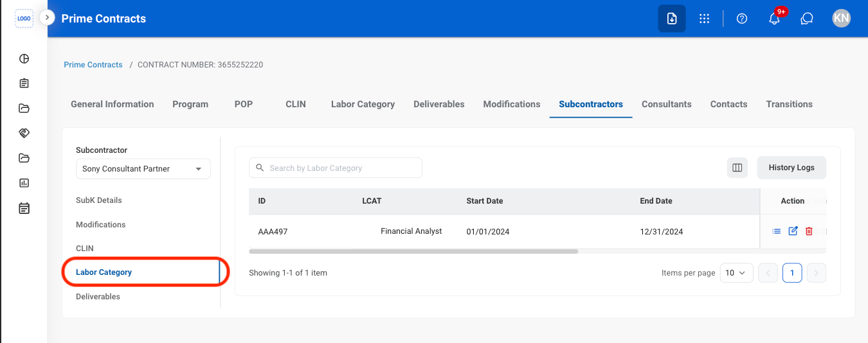Image resolution: width=868 pixels, height=343 pixels.
Task: Switch to the Transitions tab
Action: tap(789, 104)
